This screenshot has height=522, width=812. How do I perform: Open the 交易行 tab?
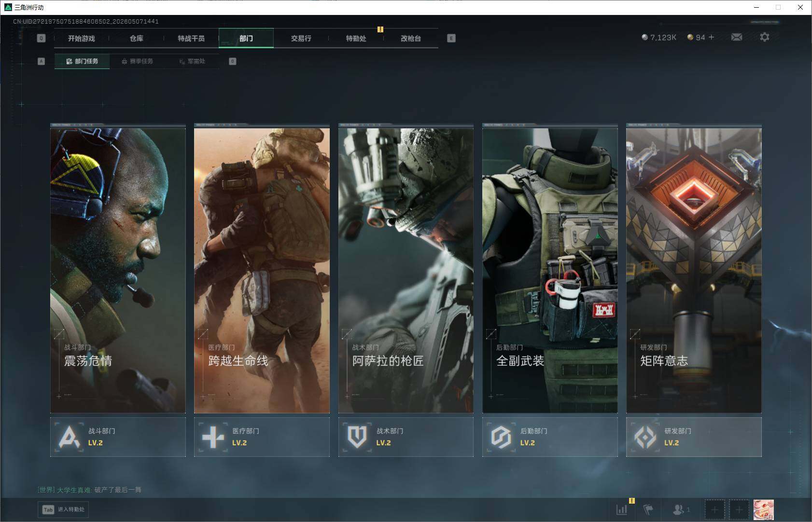coord(301,38)
